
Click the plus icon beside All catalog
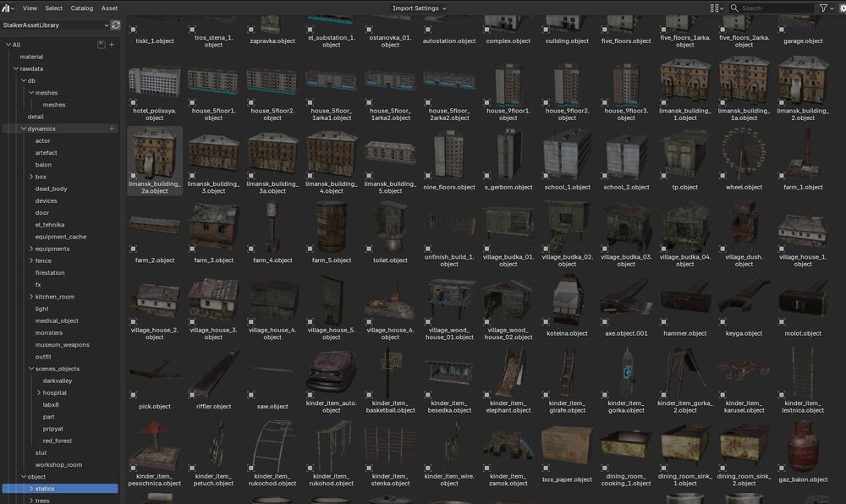point(112,45)
